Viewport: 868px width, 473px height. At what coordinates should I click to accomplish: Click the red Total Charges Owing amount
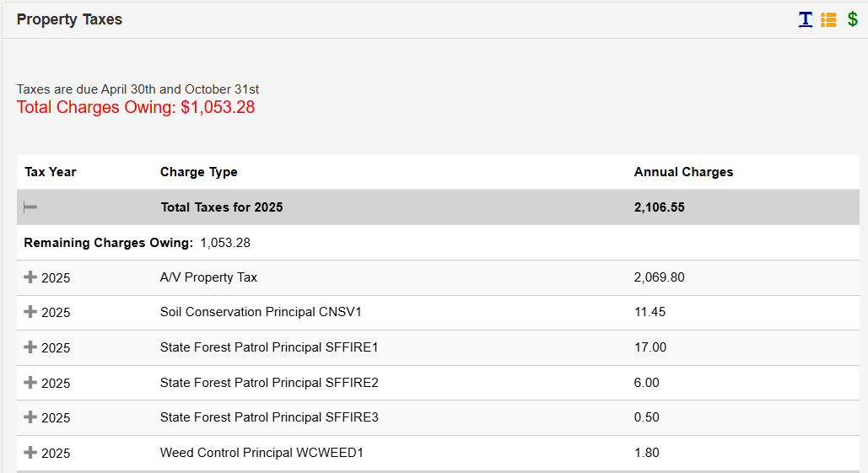(x=136, y=107)
